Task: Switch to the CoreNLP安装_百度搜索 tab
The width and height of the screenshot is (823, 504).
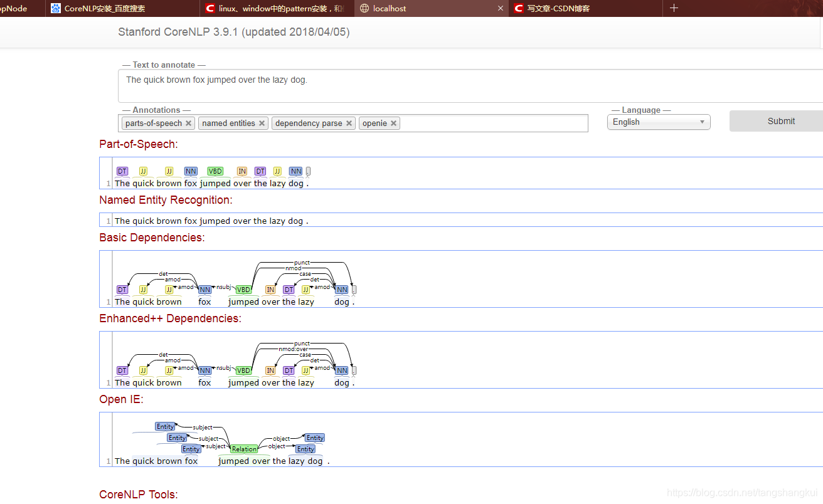Action: pyautogui.click(x=123, y=8)
